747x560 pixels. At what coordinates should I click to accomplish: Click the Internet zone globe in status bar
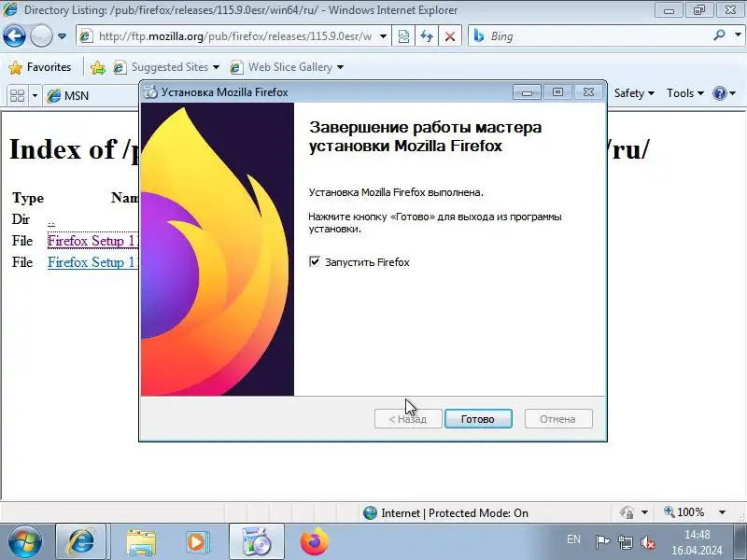pyautogui.click(x=370, y=512)
